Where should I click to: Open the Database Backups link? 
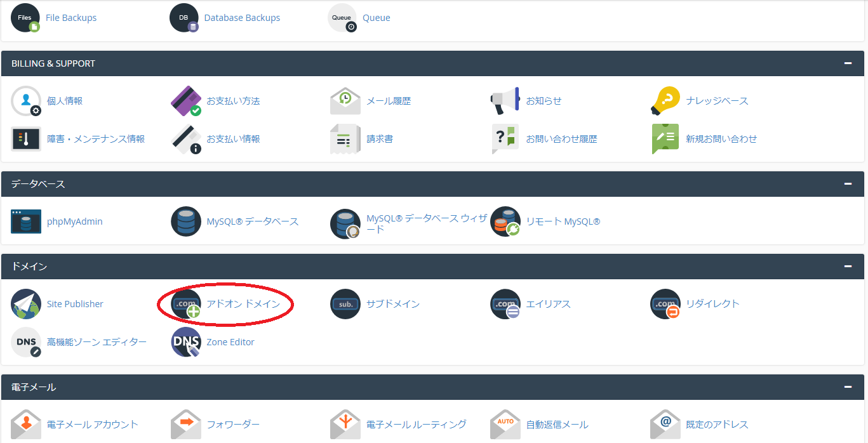pyautogui.click(x=242, y=18)
